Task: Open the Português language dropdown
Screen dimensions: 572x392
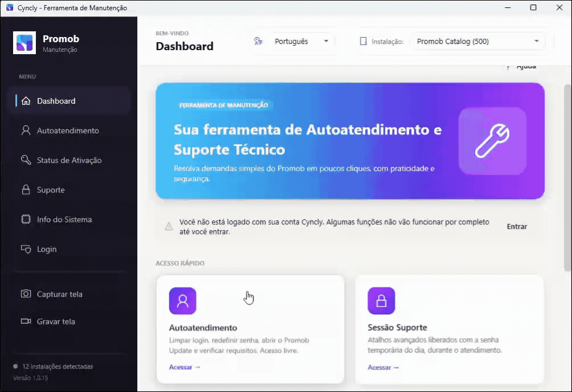Action: (x=301, y=41)
